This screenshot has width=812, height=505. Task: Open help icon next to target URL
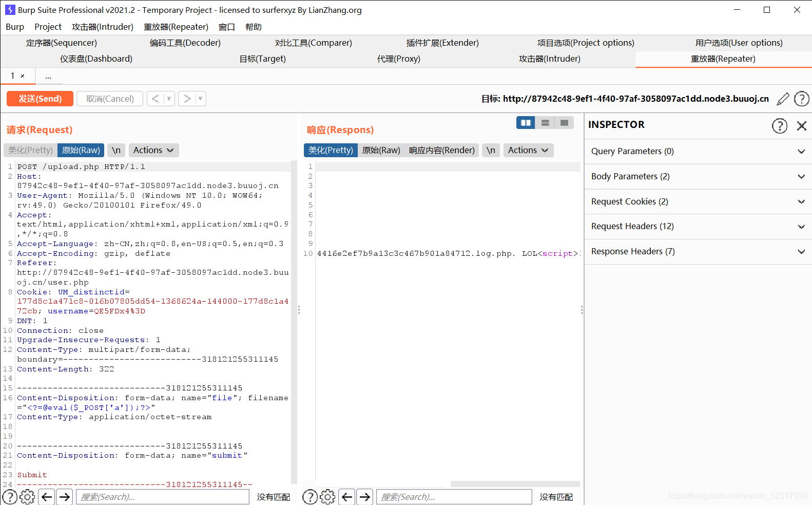pyautogui.click(x=801, y=99)
